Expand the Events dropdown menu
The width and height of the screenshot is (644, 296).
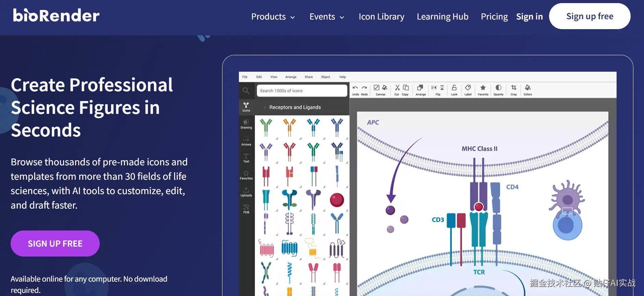(x=327, y=16)
